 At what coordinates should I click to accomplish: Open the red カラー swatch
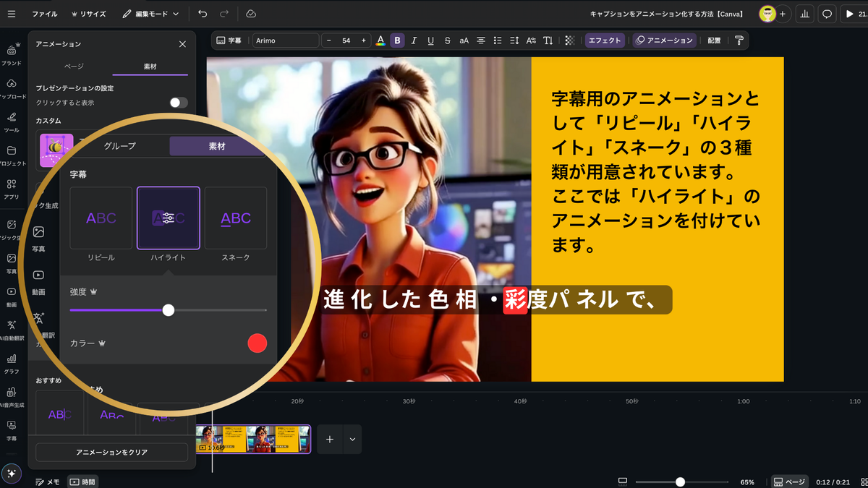257,343
